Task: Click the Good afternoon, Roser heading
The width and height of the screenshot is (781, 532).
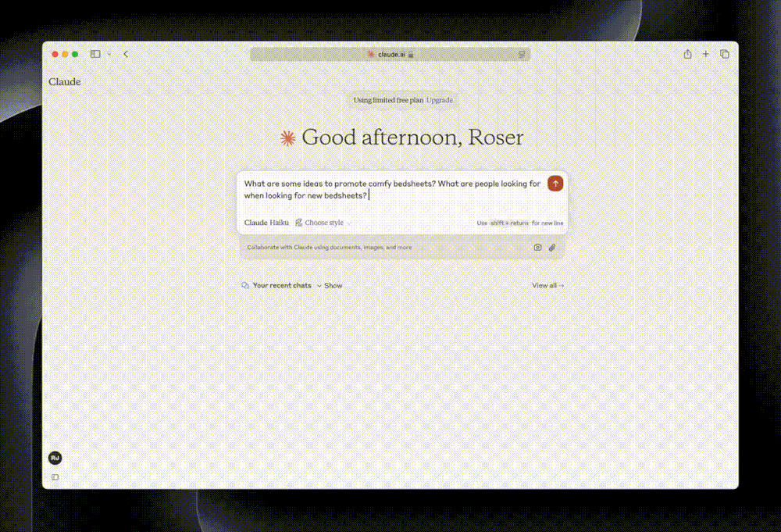Action: (x=412, y=137)
